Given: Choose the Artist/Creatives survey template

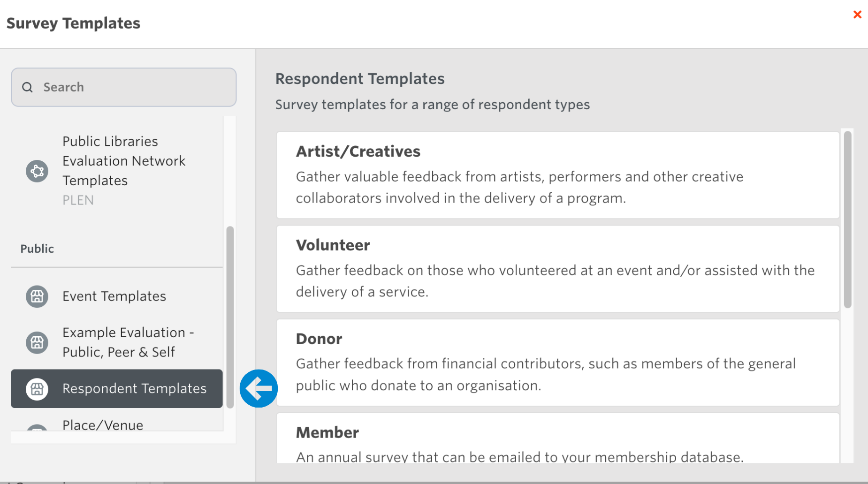Looking at the screenshot, I should pyautogui.click(x=557, y=175).
